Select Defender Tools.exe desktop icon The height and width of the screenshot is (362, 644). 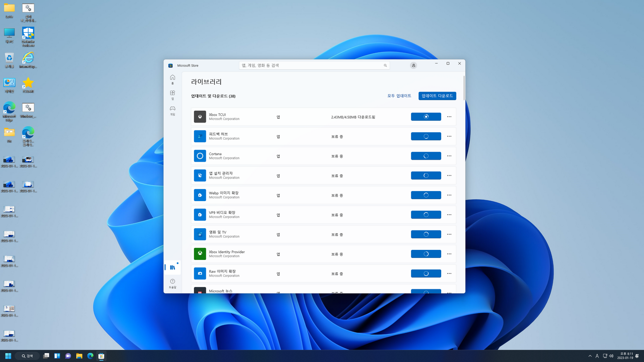[28, 37]
